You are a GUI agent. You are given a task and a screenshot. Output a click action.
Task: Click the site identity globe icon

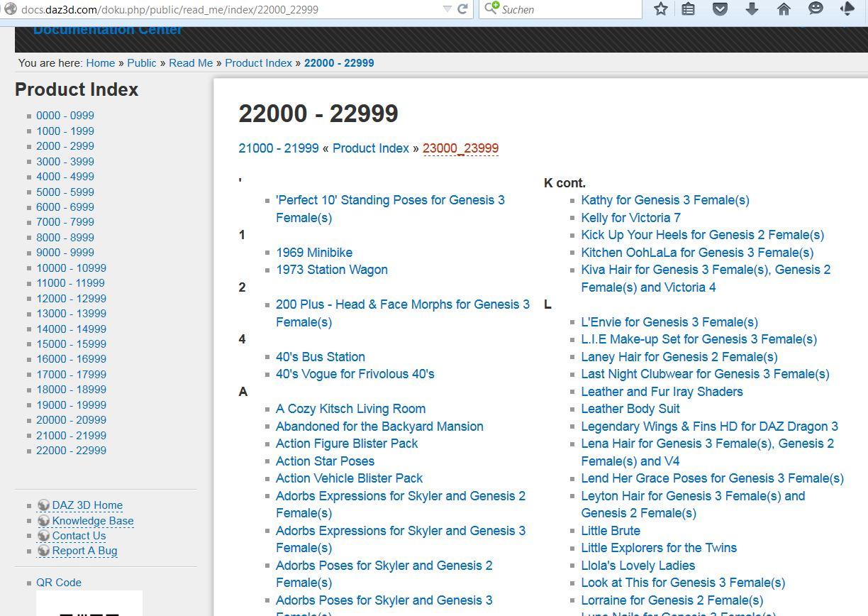click(x=10, y=9)
